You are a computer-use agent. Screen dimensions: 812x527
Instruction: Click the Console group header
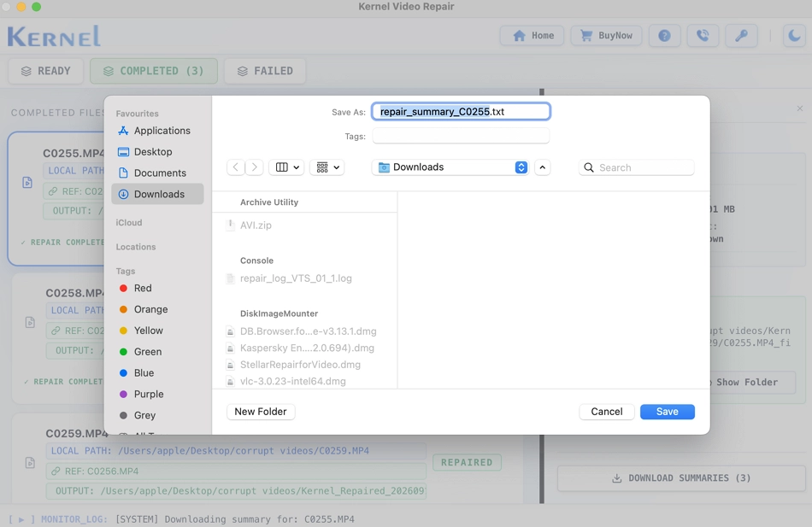coord(257,261)
